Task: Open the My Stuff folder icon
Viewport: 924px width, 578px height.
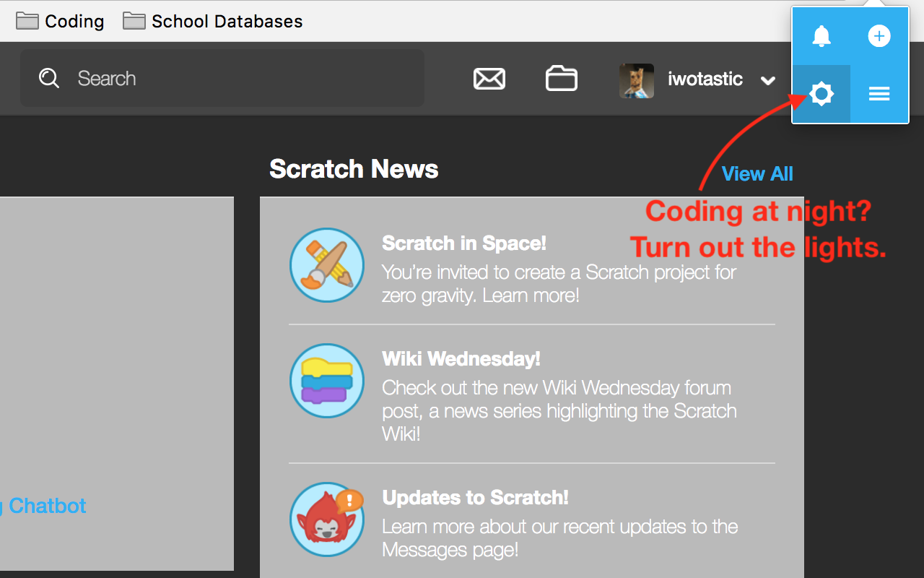Action: tap(562, 78)
